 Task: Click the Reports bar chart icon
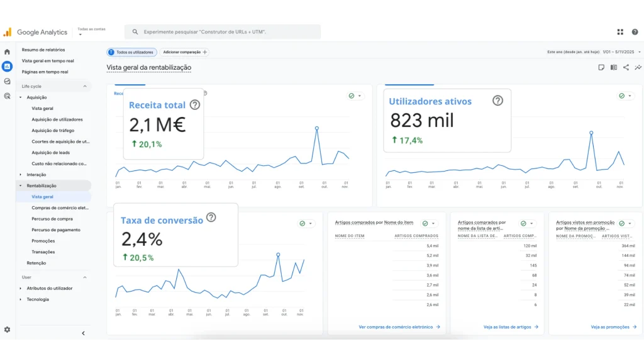pyautogui.click(x=7, y=67)
